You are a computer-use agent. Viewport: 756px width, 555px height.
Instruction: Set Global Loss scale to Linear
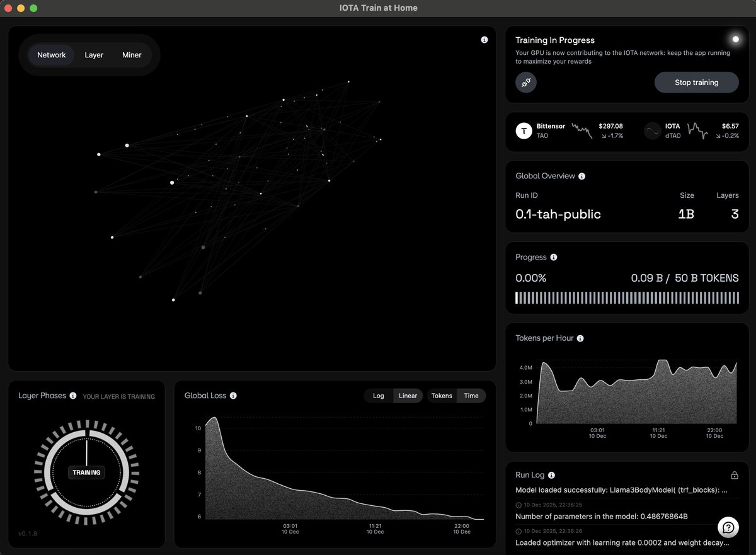click(408, 396)
